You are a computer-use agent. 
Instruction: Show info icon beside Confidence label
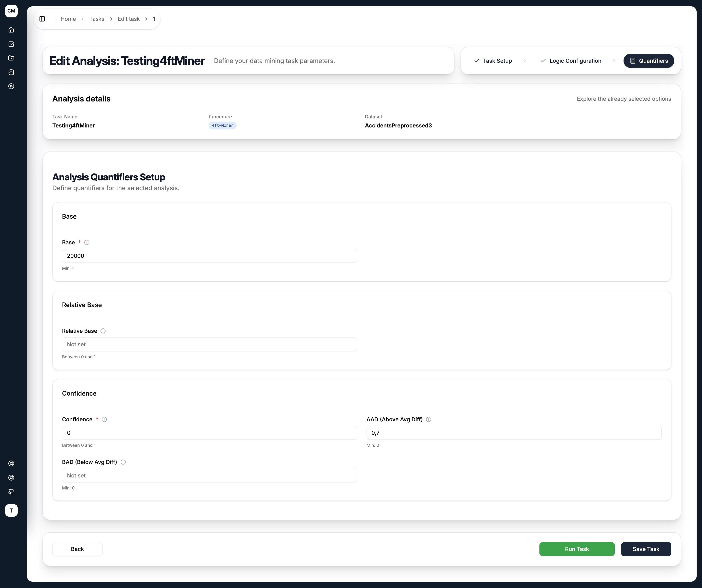(104, 420)
